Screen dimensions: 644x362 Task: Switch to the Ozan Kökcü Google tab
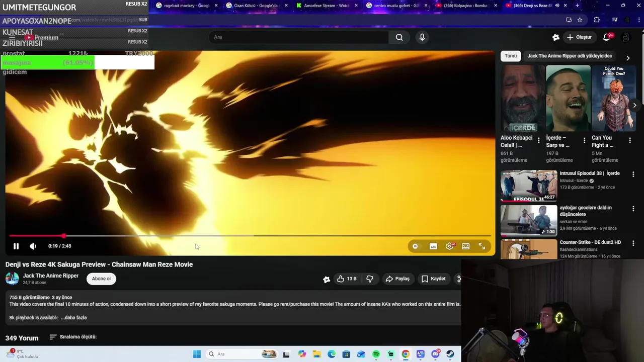click(x=256, y=6)
